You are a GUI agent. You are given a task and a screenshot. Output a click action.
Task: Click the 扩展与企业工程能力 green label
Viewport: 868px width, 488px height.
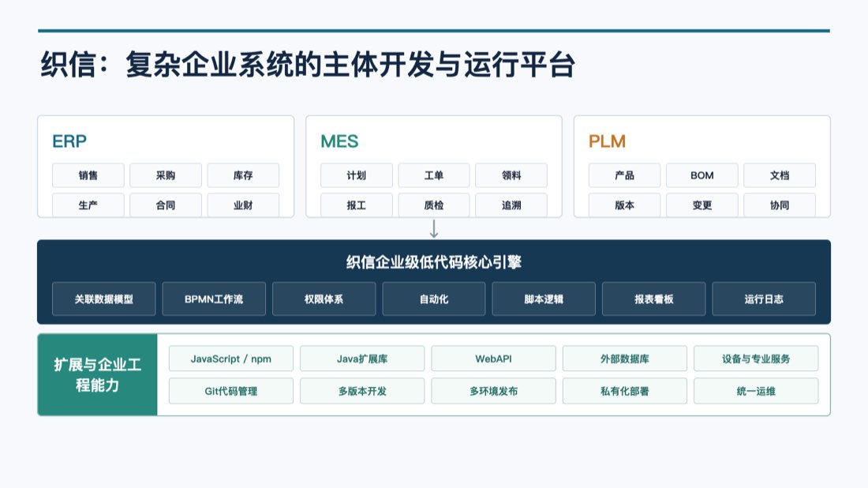coord(97,374)
